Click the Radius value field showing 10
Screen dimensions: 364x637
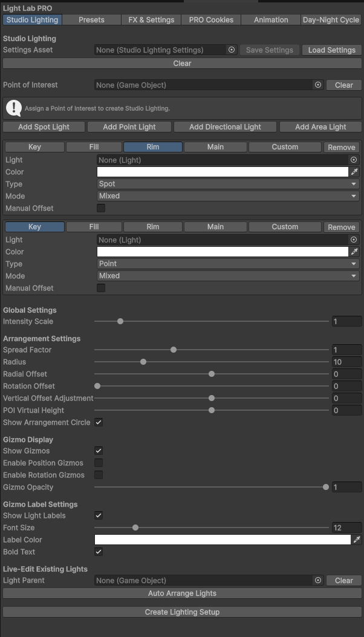tap(346, 362)
